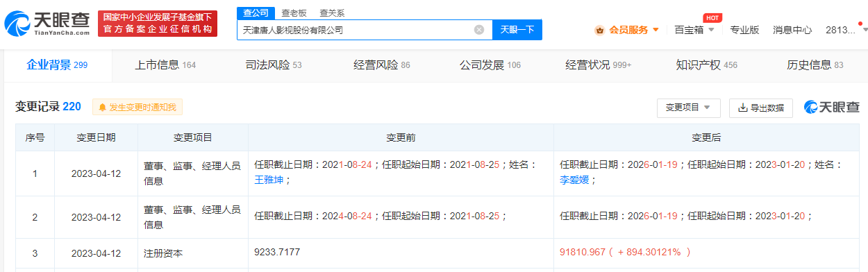Switch to the 查老板 search tab
Screen dimensions: 868x272
[294, 13]
